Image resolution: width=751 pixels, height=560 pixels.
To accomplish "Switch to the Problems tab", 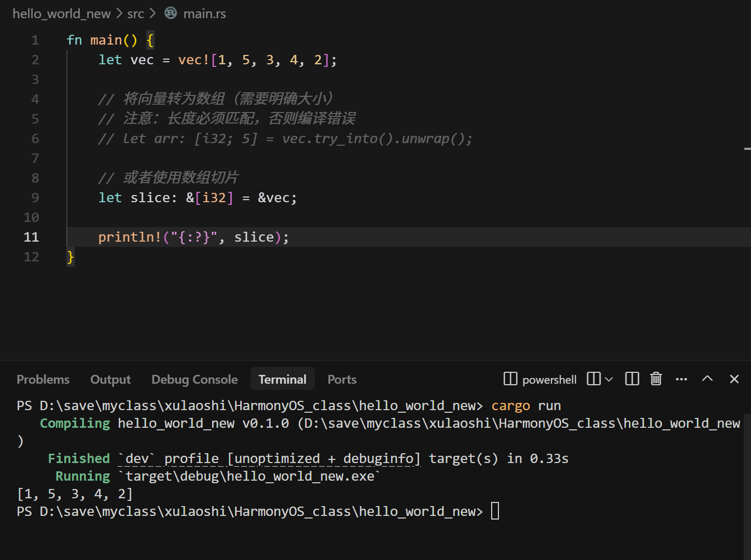I will click(43, 380).
